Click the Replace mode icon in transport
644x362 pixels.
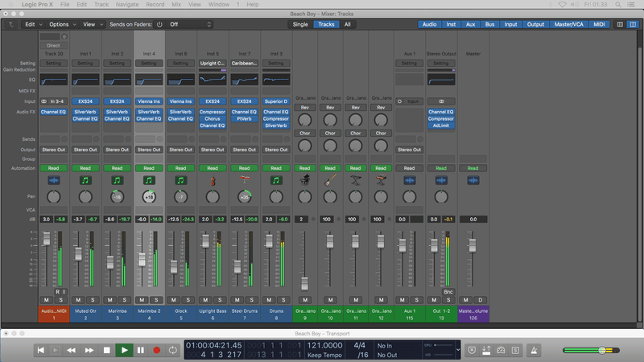point(472,350)
